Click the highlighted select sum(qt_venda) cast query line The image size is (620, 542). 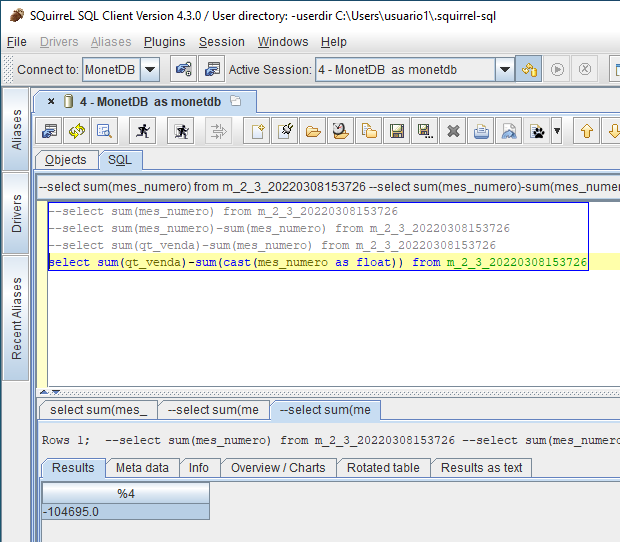pos(318,262)
